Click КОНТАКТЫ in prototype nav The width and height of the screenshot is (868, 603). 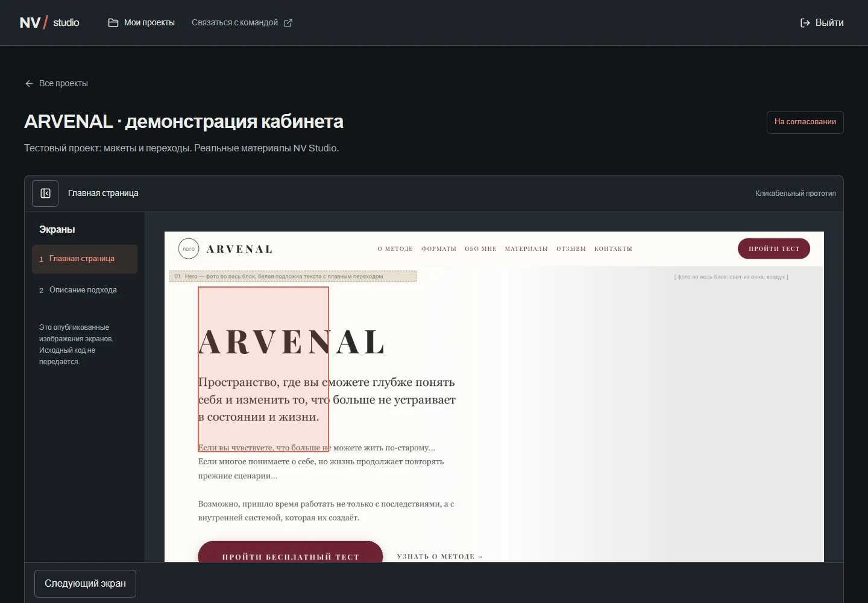[613, 249]
